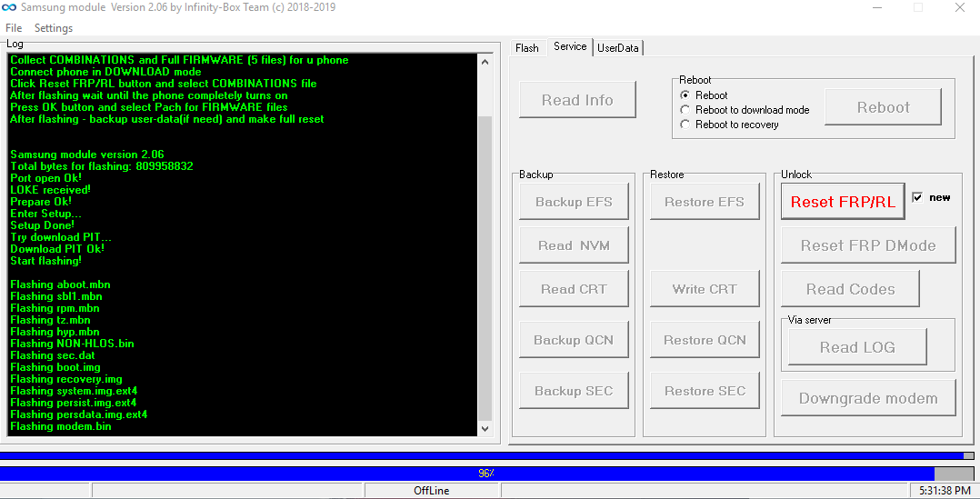980x499 pixels.
Task: Click the Backup SEC button
Action: coord(574,391)
